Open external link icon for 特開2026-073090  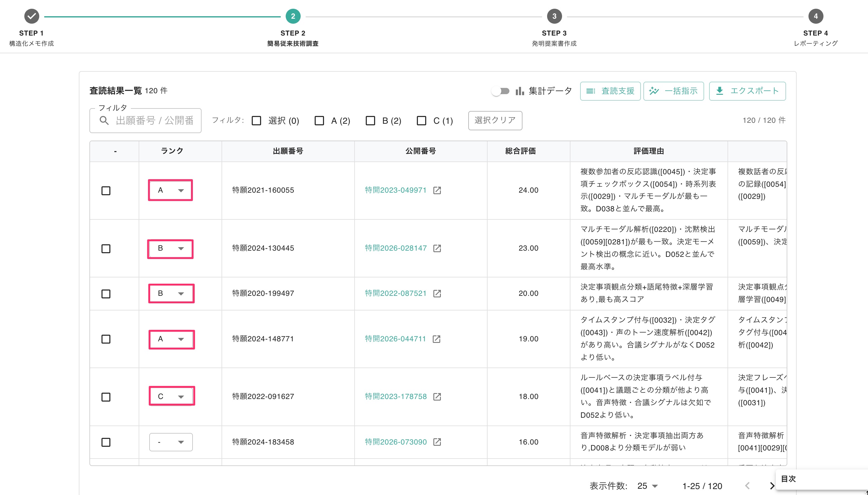[x=437, y=442]
